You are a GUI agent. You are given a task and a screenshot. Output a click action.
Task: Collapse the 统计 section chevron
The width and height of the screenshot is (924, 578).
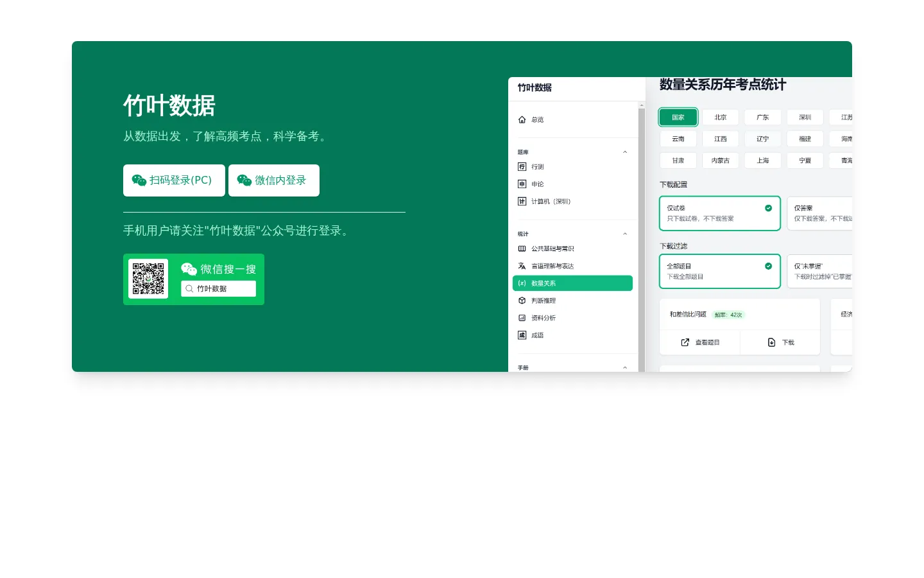click(625, 234)
